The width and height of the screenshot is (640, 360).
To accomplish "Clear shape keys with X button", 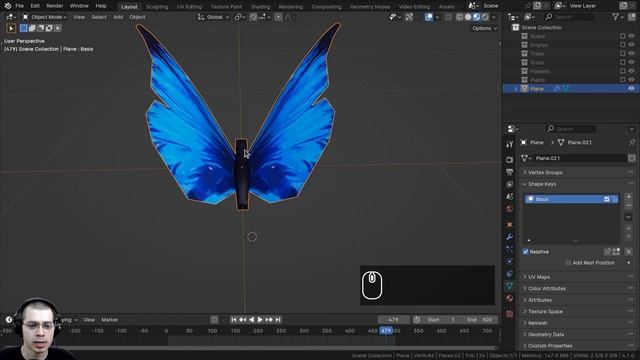I will 629,252.
